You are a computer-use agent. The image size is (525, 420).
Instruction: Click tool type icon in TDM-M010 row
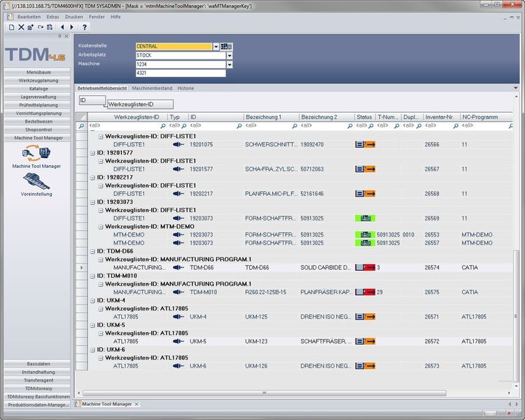tap(178, 292)
